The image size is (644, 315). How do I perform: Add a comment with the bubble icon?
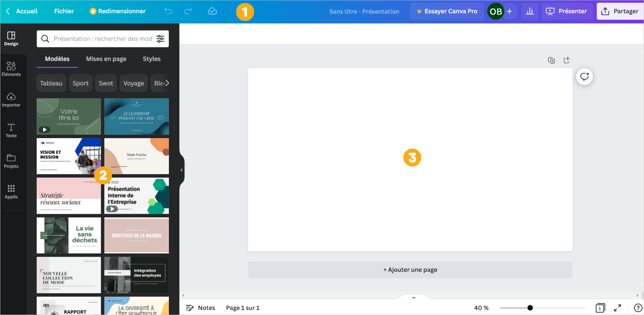(584, 77)
